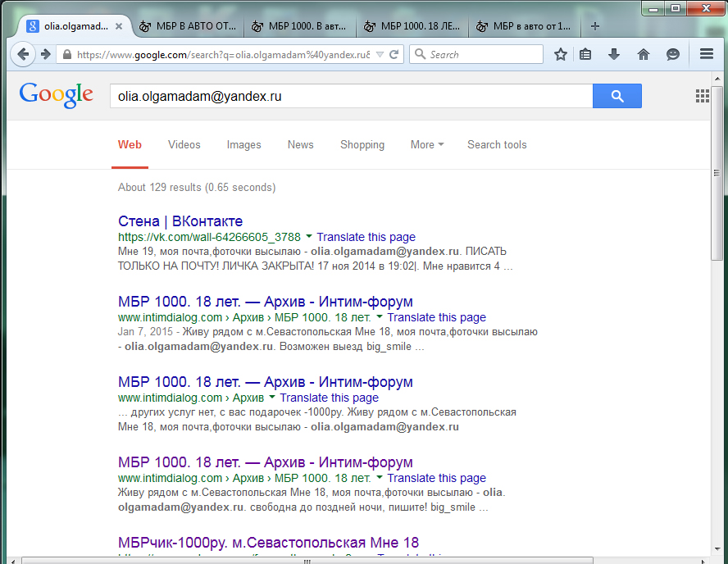Screen dimensions: 728x564
Task: Select the News search category
Action: (300, 145)
